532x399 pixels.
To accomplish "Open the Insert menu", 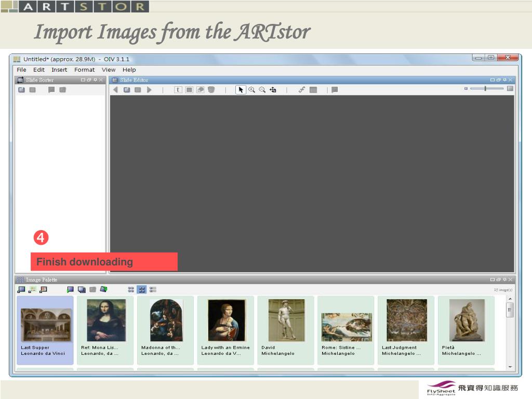I will [x=59, y=70].
